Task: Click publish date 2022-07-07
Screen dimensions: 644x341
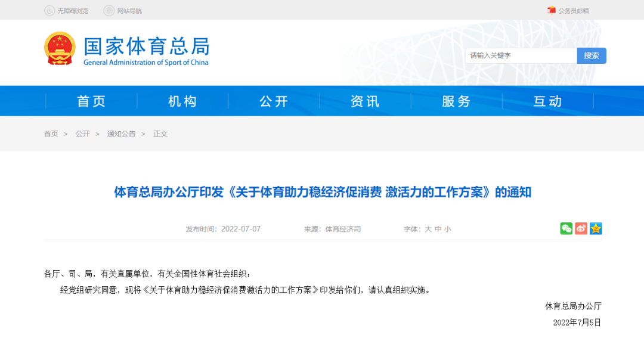Action: [241, 230]
